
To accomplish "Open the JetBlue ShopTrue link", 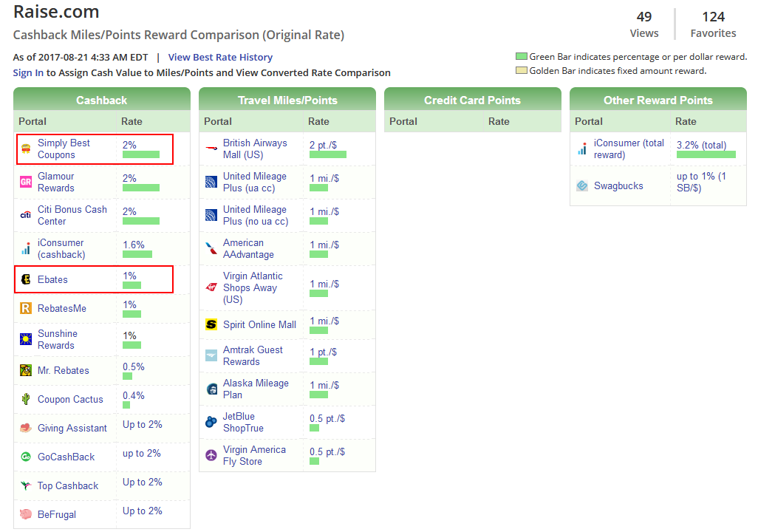I will point(243,422).
